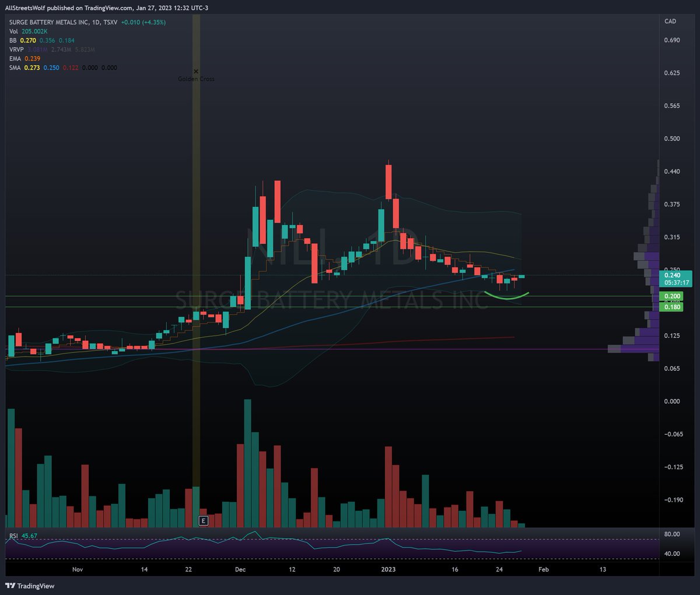Click the Vol indicator legend label
Image resolution: width=700 pixels, height=595 pixels.
click(14, 32)
